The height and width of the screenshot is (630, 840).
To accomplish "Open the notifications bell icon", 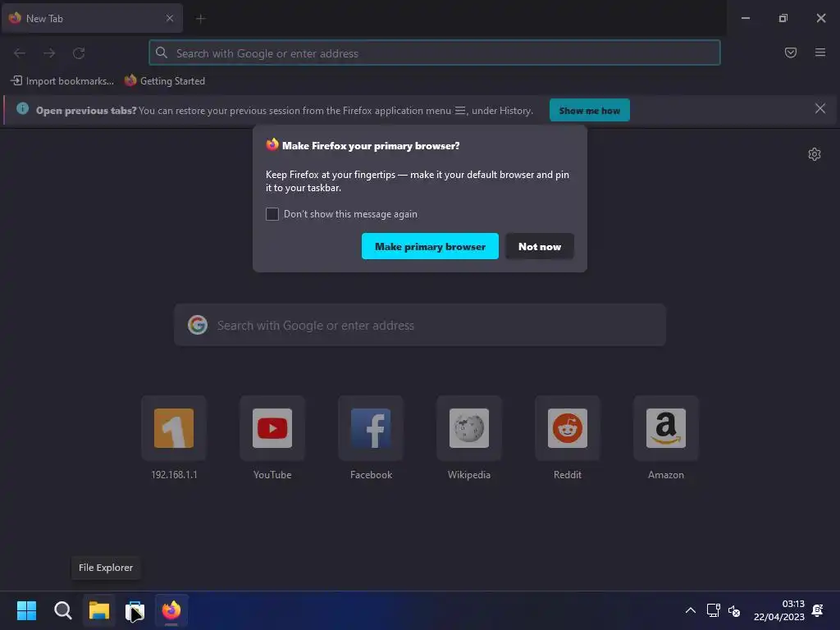I will tap(818, 610).
